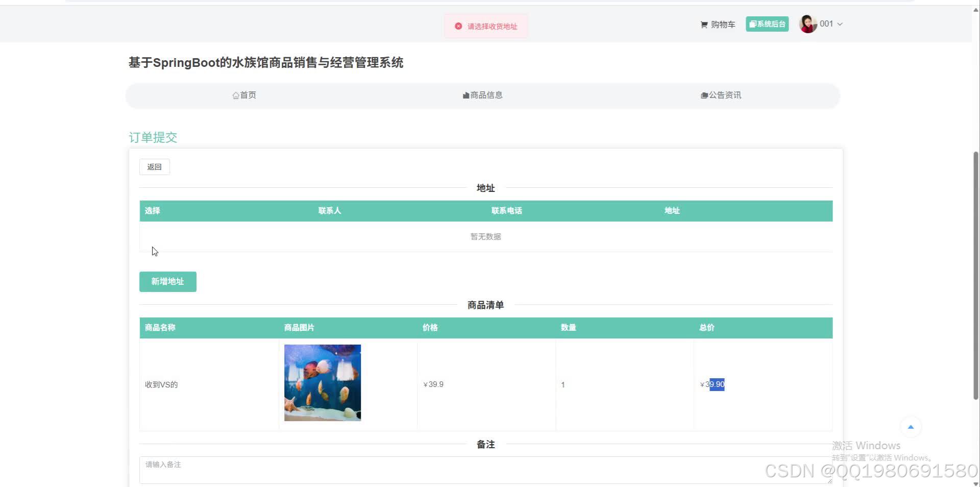Click the 地址 column header in the address table

pyautogui.click(x=672, y=211)
